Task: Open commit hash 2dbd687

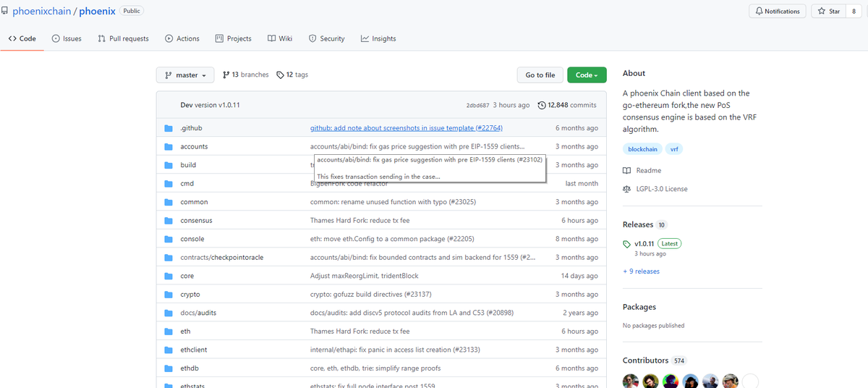Action: pyautogui.click(x=478, y=106)
